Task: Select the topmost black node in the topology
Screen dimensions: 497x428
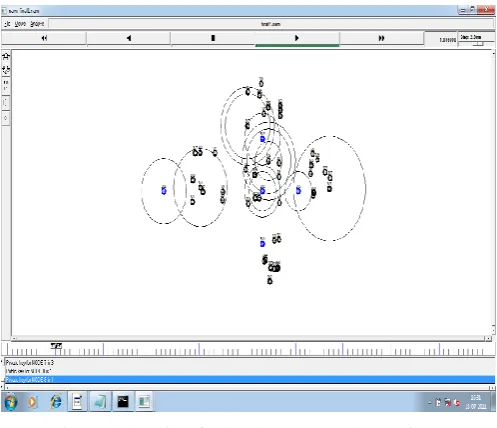Action: pyautogui.click(x=261, y=83)
